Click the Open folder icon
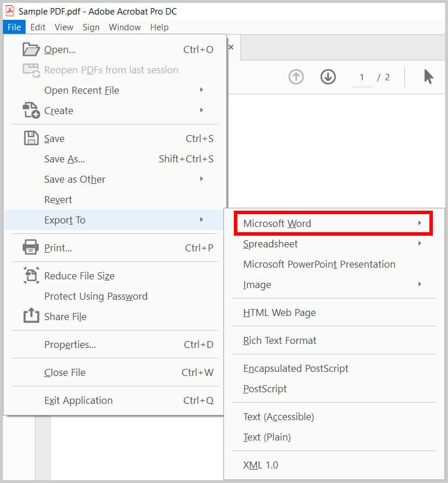This screenshot has height=483, width=448. click(31, 49)
